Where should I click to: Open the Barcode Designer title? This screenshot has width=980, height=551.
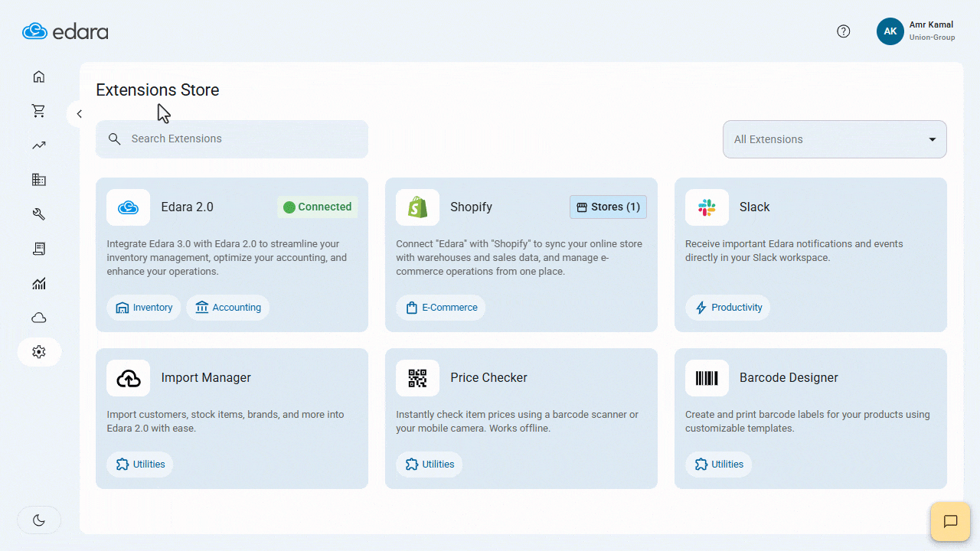[789, 378]
